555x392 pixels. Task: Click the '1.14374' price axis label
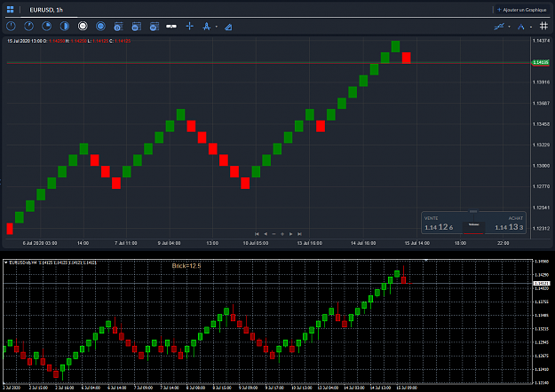pos(541,41)
